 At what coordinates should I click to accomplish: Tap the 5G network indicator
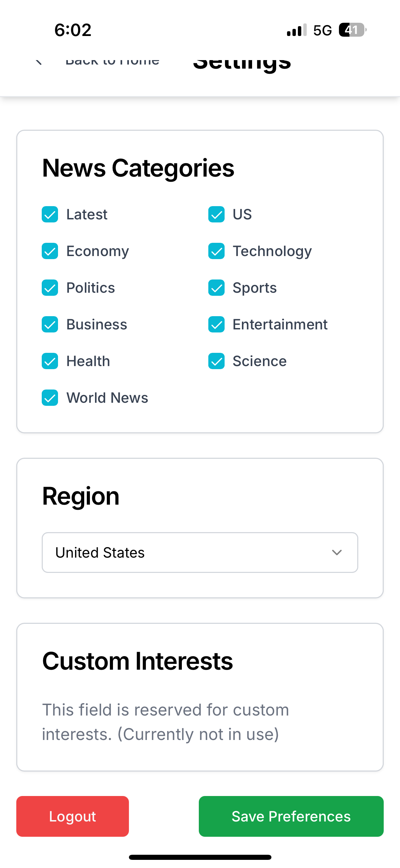click(x=322, y=30)
